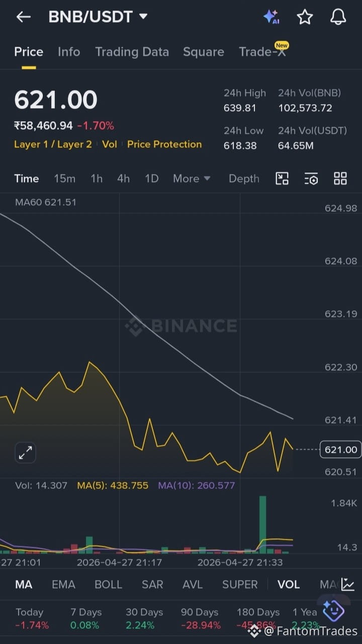This screenshot has height=644, width=362.
Task: Tap the Vol tag link
Action: (x=110, y=144)
